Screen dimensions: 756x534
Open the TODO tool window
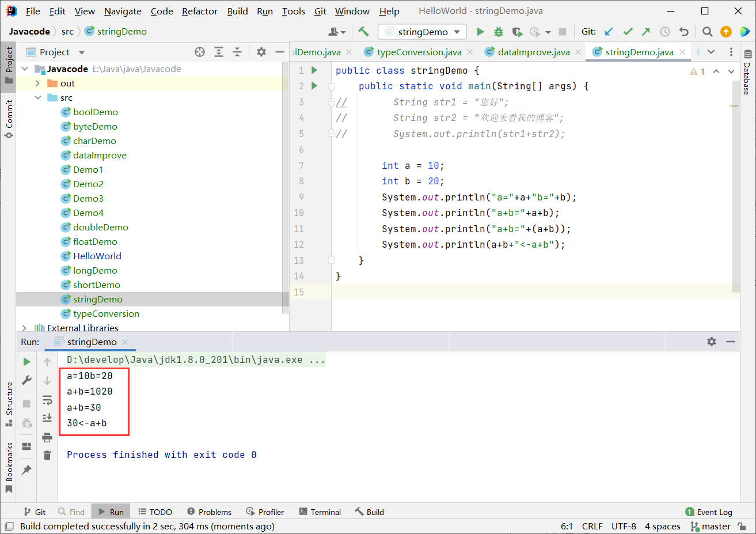pos(155,512)
